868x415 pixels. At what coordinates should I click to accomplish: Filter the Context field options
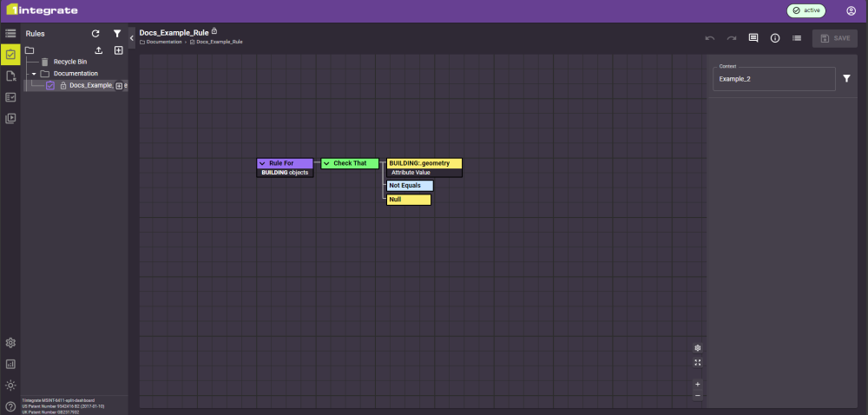coord(847,79)
